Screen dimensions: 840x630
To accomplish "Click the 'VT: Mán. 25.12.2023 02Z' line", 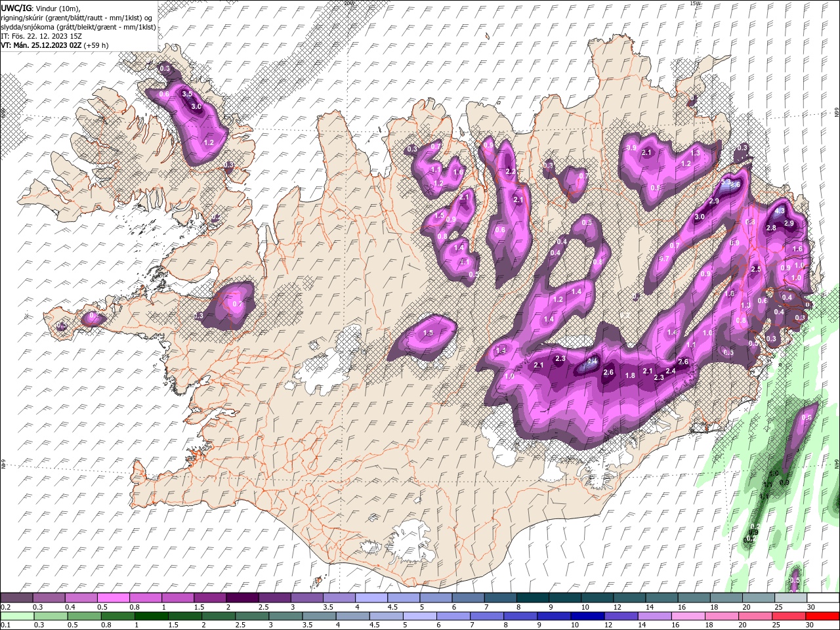I will [x=41, y=45].
